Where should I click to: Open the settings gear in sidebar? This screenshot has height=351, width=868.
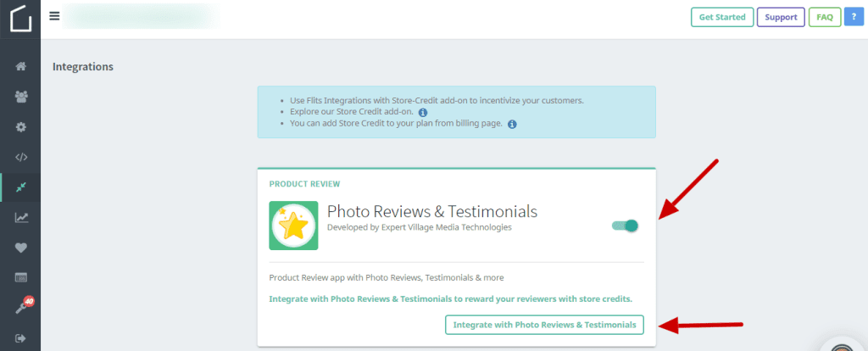tap(21, 126)
